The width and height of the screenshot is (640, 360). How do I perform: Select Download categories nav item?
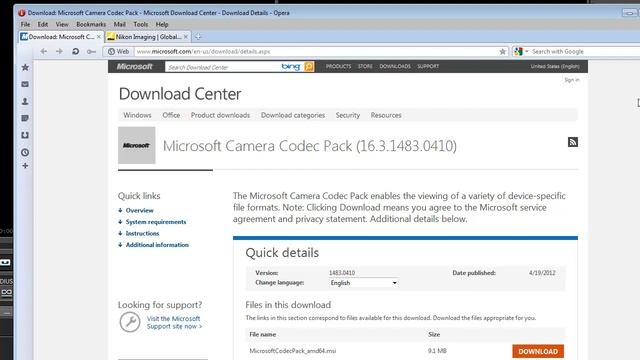(x=293, y=115)
